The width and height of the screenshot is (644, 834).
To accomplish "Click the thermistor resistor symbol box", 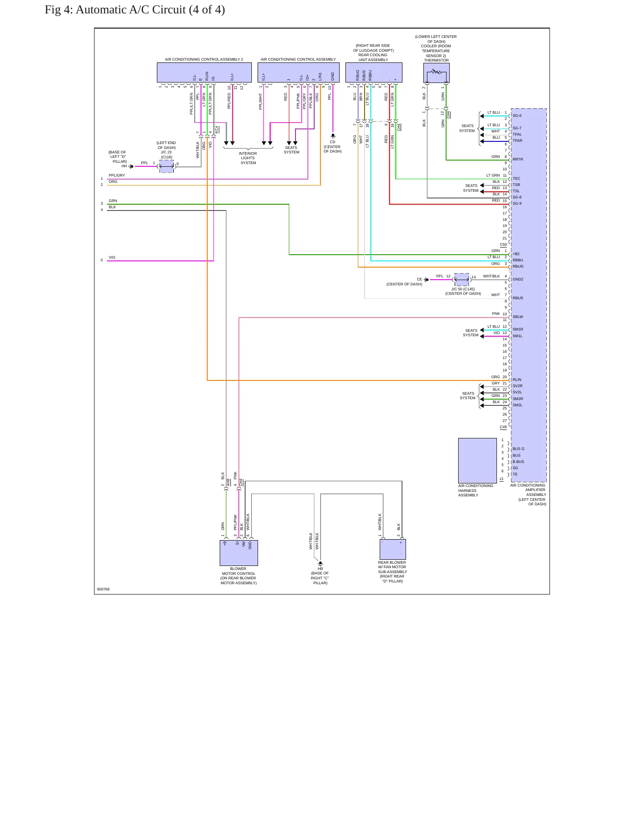I will [436, 73].
